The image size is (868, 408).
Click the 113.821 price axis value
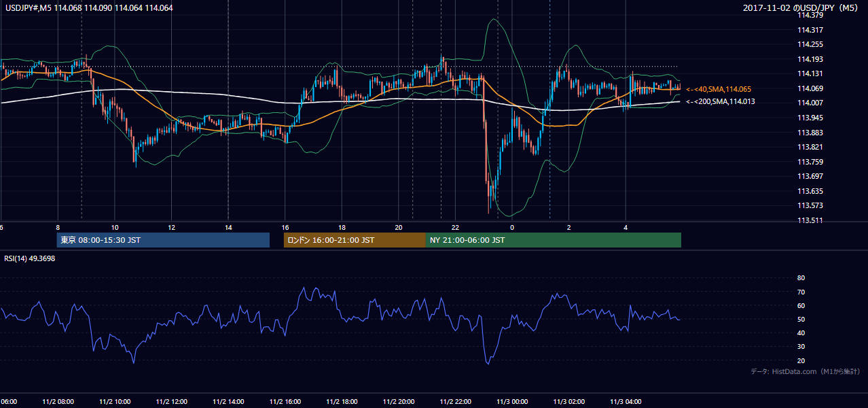coord(810,147)
